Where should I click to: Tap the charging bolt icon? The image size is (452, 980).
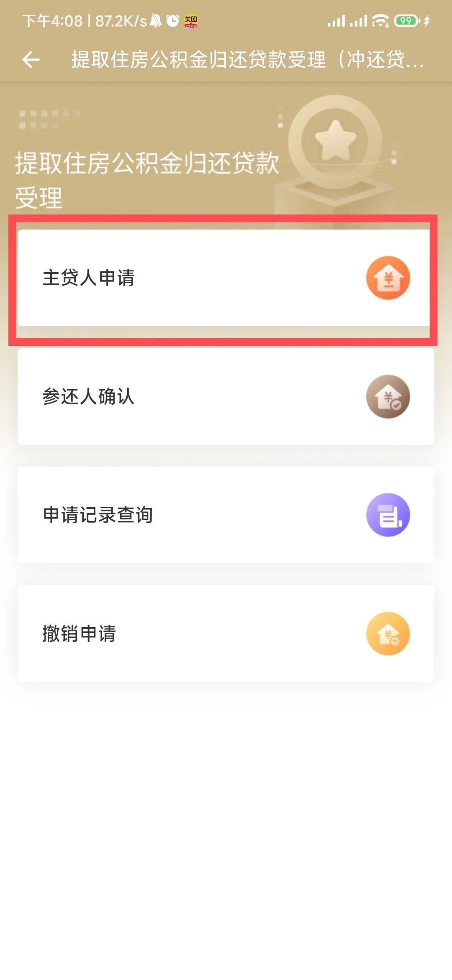[x=426, y=20]
